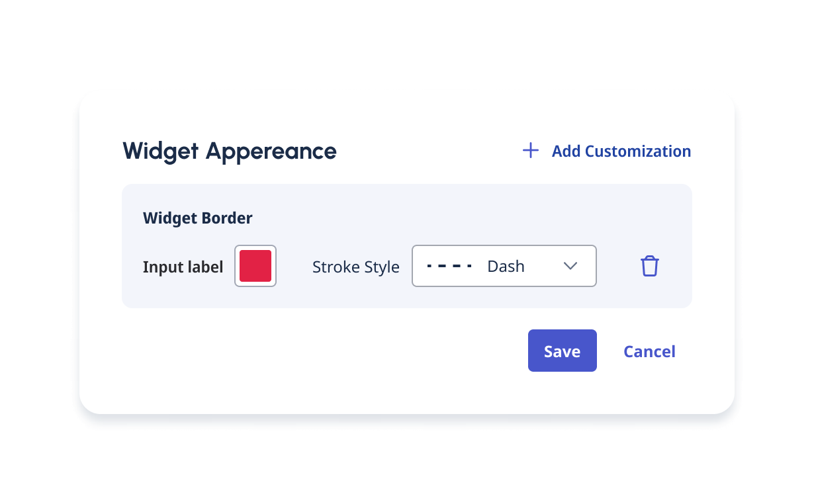Click the gap between Dash and chevron
Image resolution: width=814 pixels, height=504 pixels.
543,266
